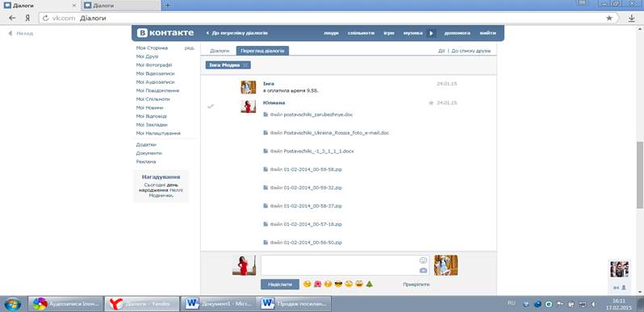The height and width of the screenshot is (312, 644).
Task: Click the 'Назад' link at page left
Action: tap(21, 33)
